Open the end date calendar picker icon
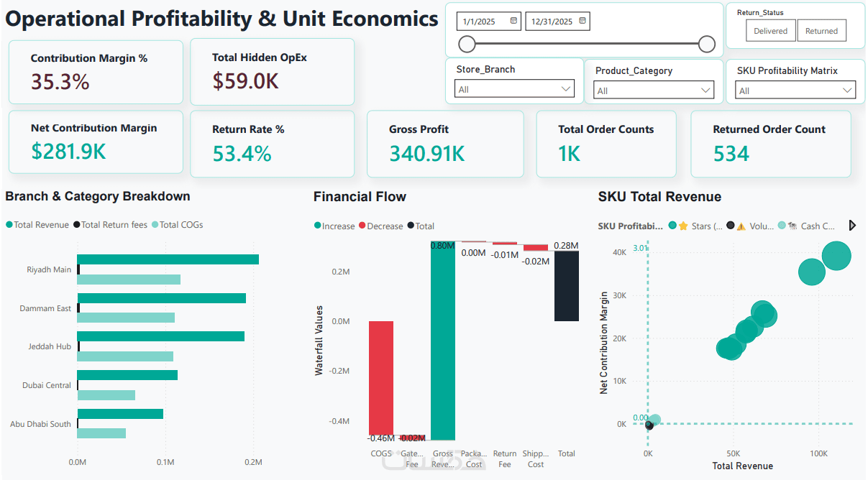 point(583,21)
